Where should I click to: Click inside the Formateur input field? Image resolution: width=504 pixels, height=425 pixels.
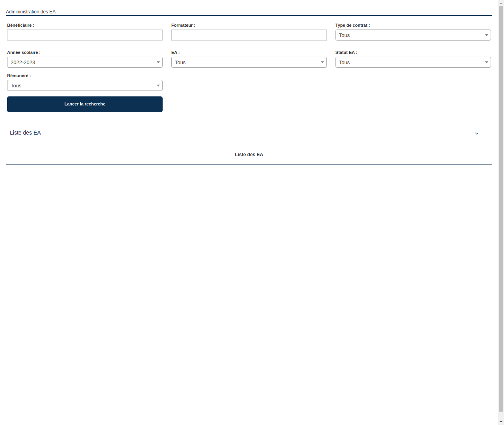(249, 35)
